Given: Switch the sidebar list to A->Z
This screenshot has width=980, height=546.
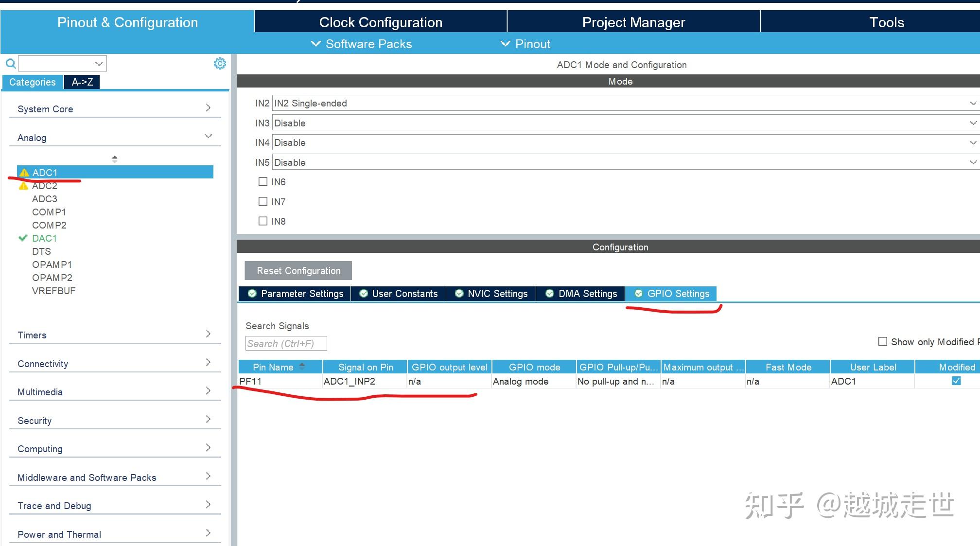Looking at the screenshot, I should coord(82,82).
